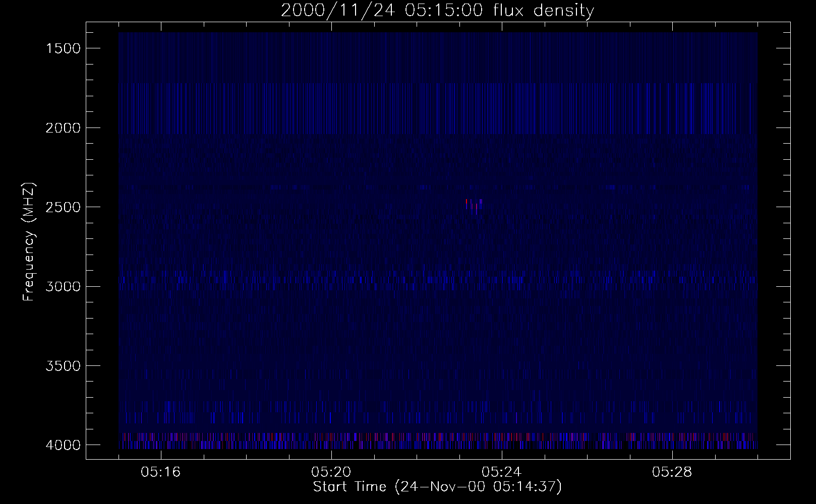816x504 pixels.
Task: Click the 05:20 time tick label
Action: [x=331, y=472]
